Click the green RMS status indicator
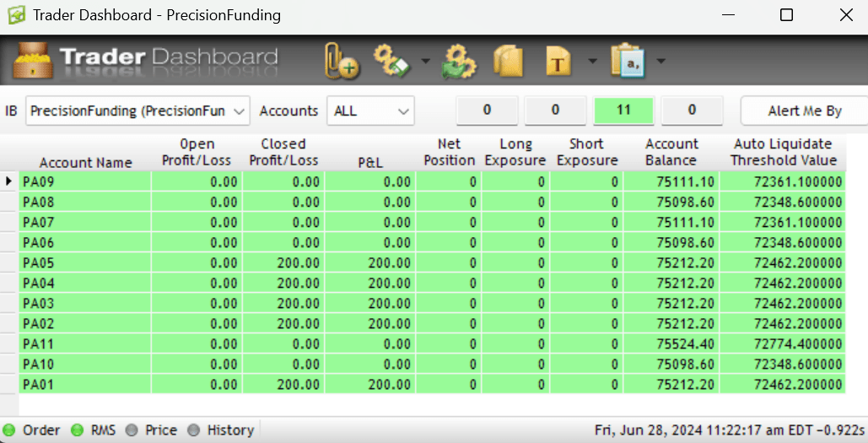This screenshot has width=868, height=443. coord(78,430)
